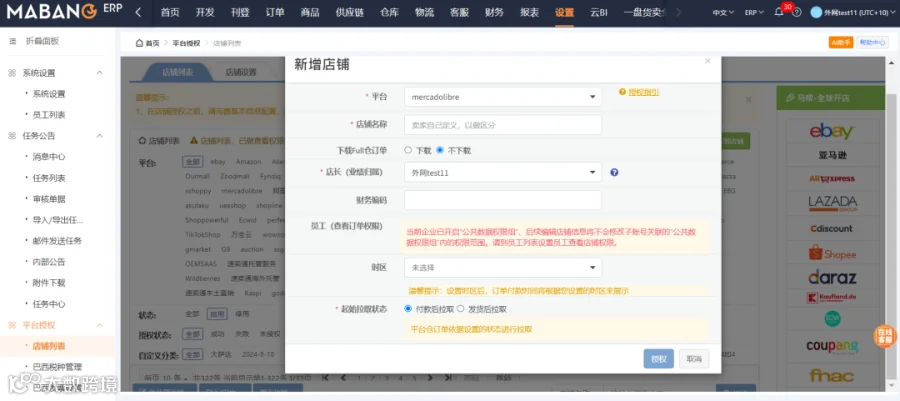Viewport: 900px width, 401px height.
Task: Click the 在线客服 online support bubble
Action: [x=885, y=337]
